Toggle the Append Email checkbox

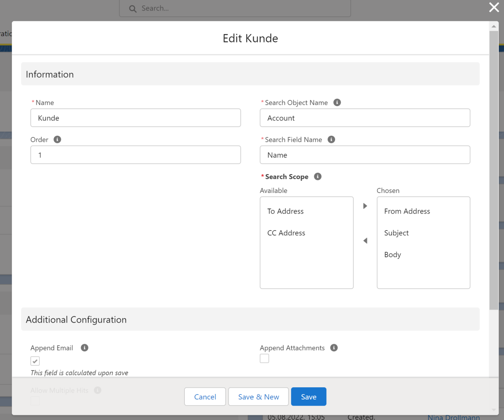point(35,361)
